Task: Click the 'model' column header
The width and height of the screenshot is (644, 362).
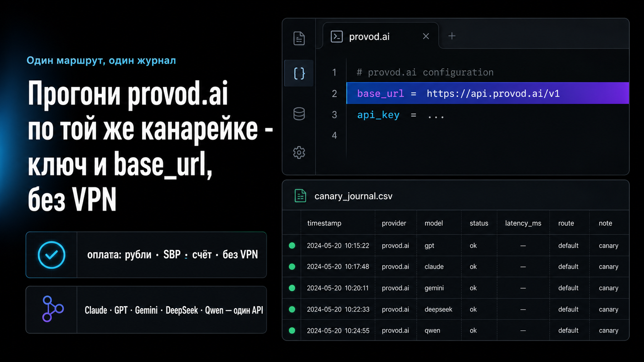Action: [434, 223]
